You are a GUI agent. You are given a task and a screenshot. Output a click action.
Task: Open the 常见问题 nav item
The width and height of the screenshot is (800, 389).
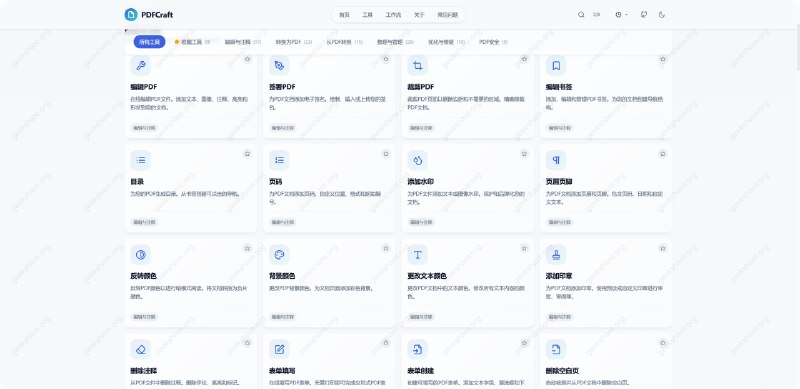pos(447,15)
